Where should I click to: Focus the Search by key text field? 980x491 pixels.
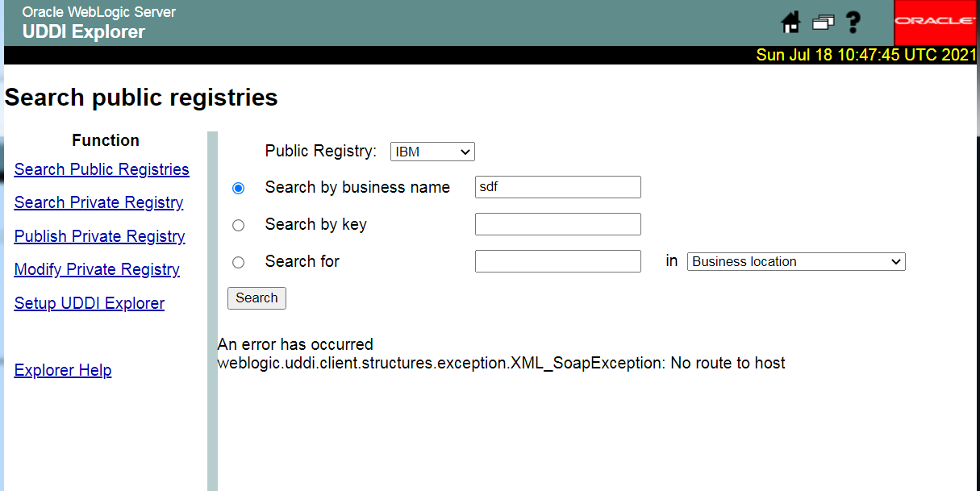558,224
